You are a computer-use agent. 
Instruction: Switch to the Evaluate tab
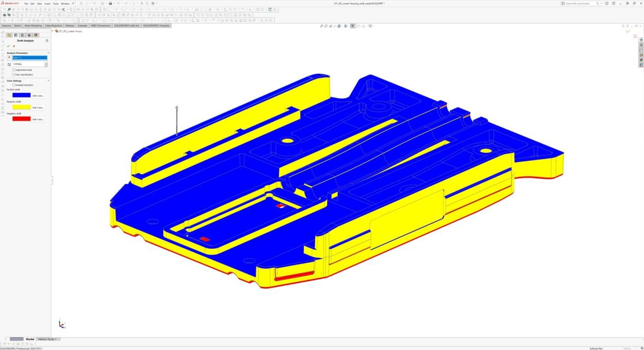click(x=82, y=26)
